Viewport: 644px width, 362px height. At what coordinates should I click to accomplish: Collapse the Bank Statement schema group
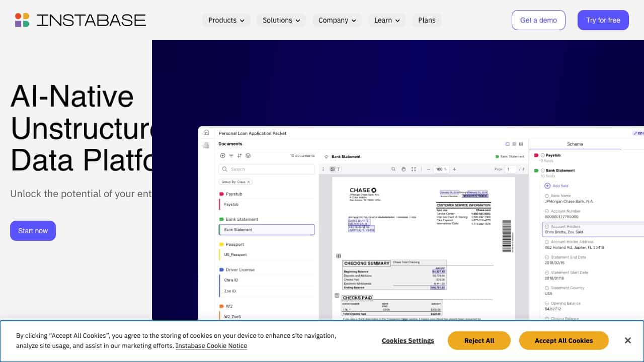543,170
